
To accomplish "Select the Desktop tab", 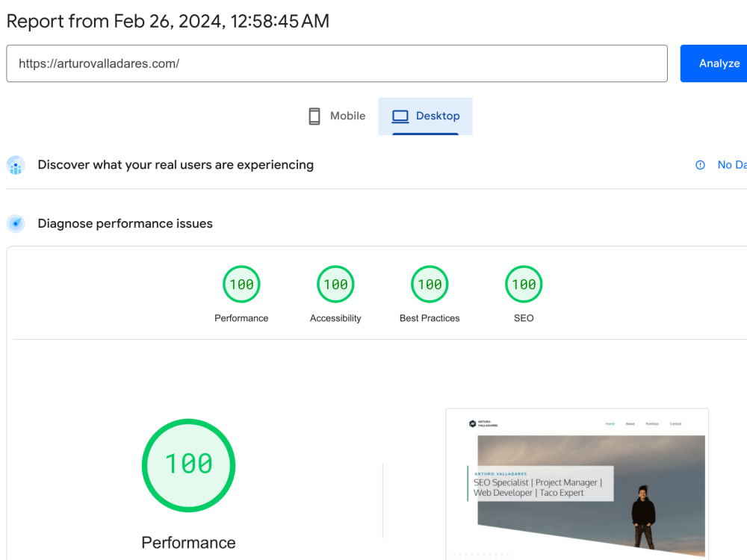I will coord(426,116).
